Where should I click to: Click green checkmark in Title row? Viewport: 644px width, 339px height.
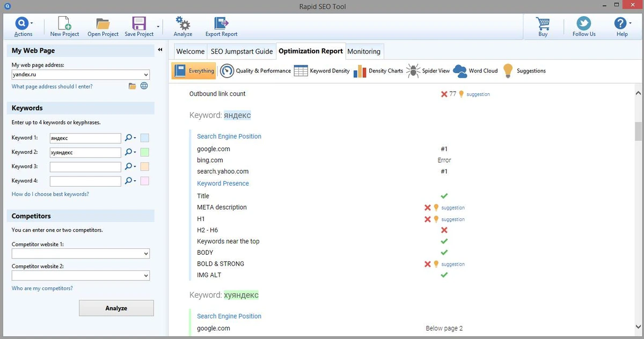point(444,196)
